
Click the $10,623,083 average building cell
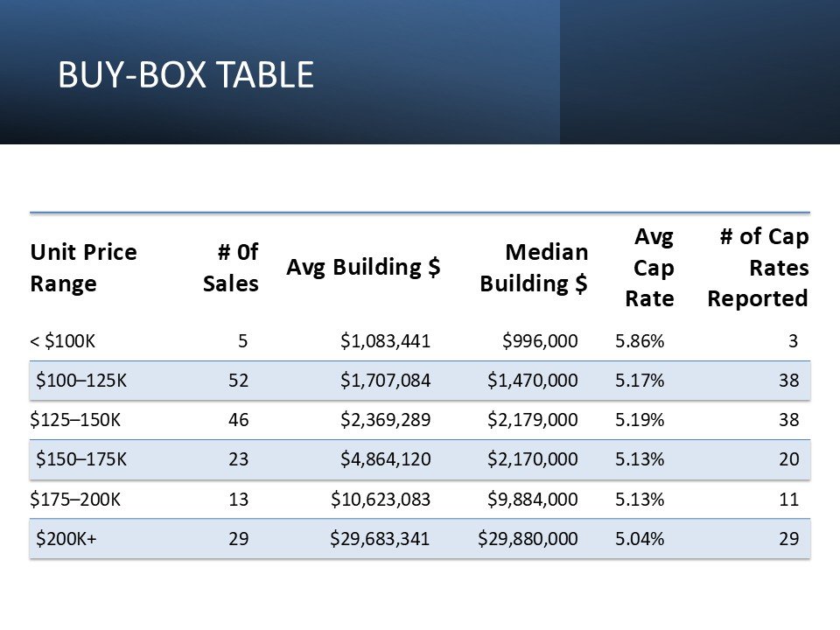point(381,500)
